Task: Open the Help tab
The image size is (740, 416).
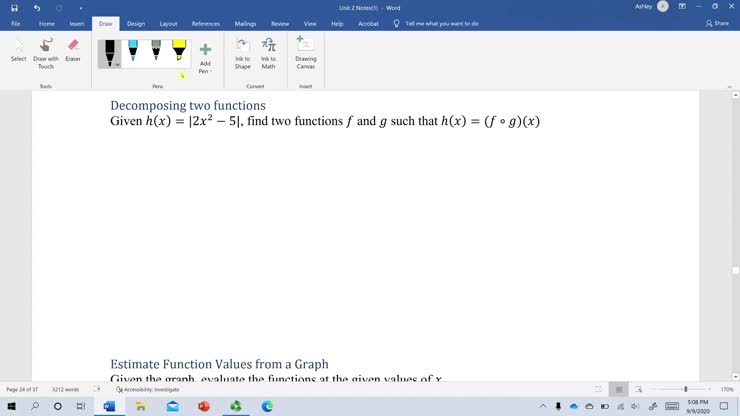Action: click(337, 24)
